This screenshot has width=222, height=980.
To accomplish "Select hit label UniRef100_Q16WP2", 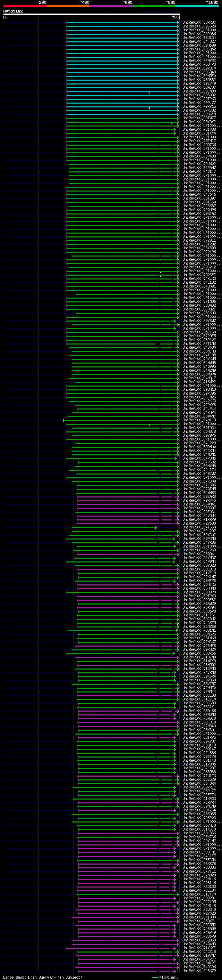I will [x=199, y=382].
